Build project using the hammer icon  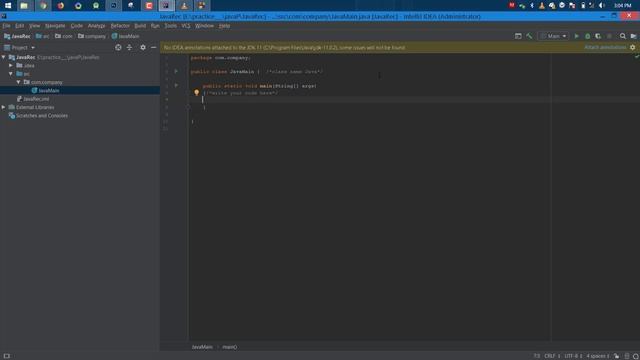pyautogui.click(x=529, y=36)
